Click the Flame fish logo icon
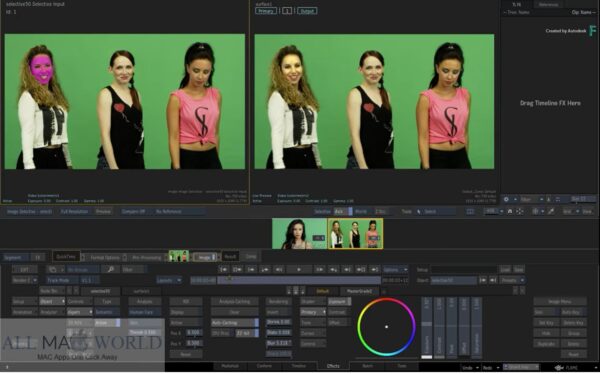This screenshot has width=600, height=374. tap(559, 367)
